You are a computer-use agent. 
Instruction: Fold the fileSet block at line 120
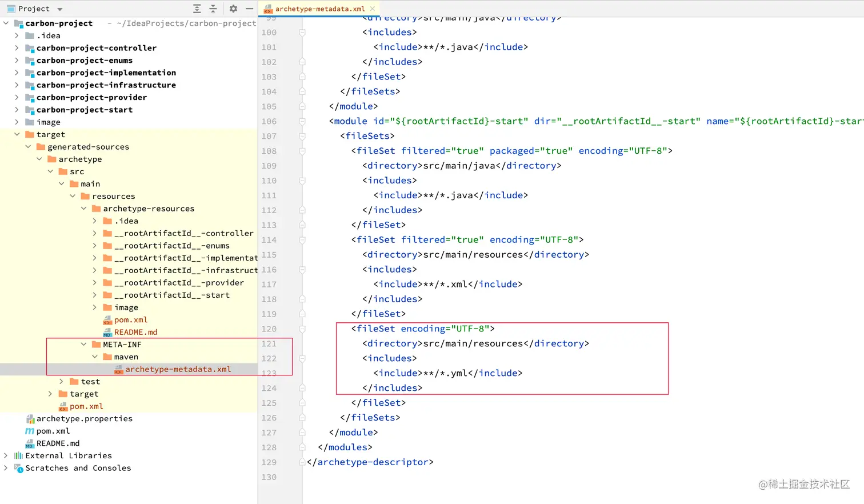302,329
